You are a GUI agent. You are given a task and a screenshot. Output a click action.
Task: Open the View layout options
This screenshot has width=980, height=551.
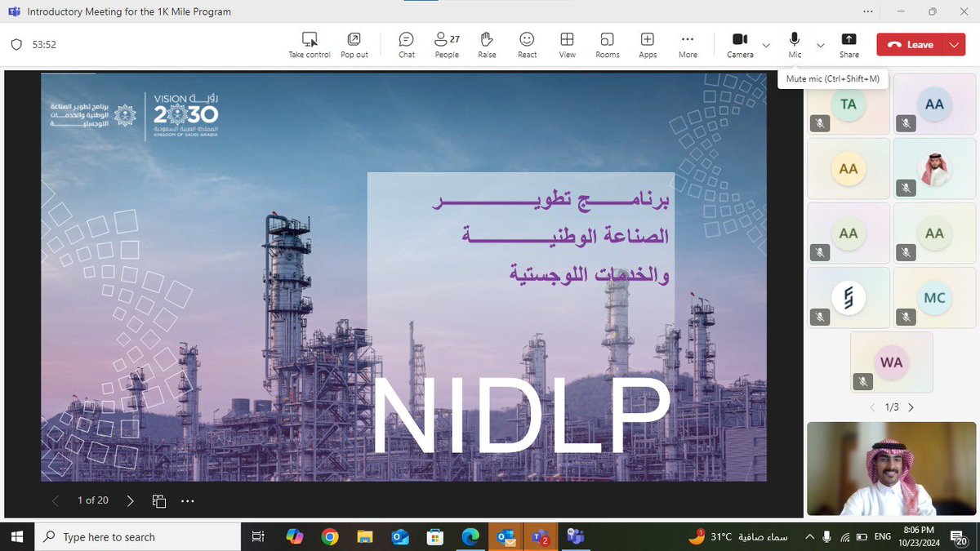567,45
